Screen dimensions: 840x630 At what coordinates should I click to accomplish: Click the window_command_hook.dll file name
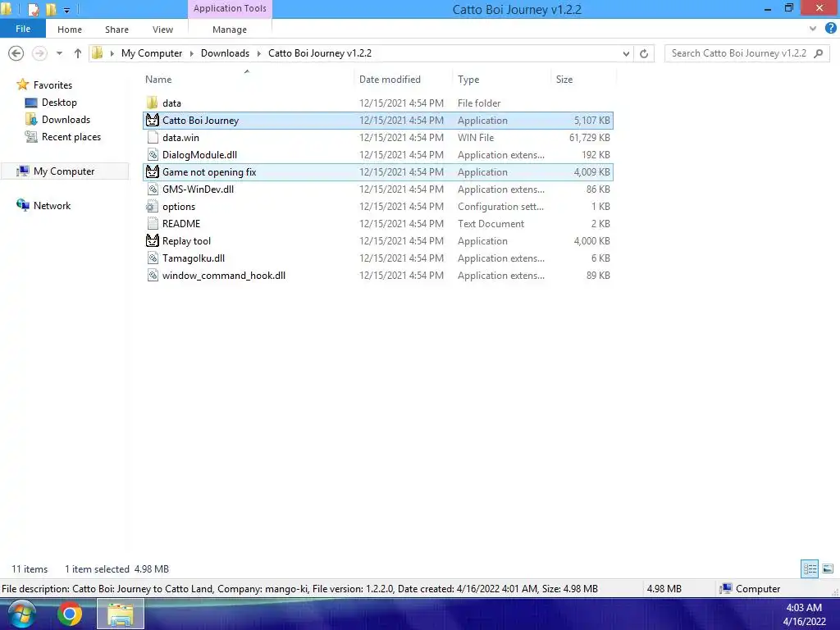[224, 276]
